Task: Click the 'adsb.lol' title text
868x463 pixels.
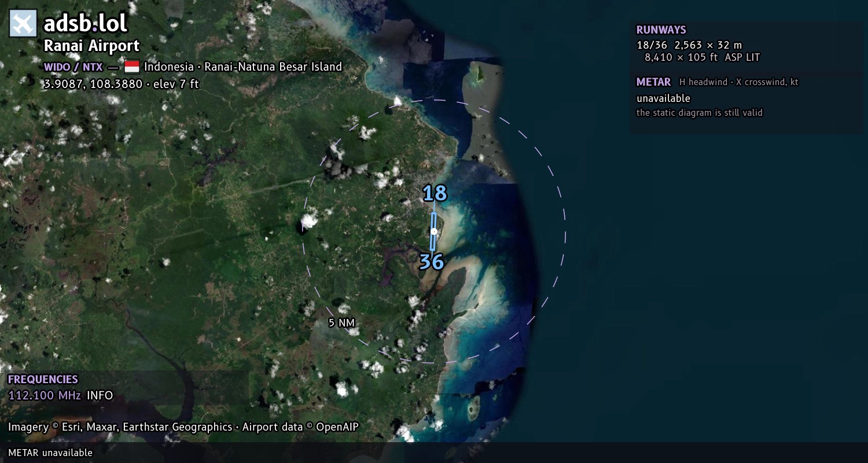Action: [x=86, y=24]
